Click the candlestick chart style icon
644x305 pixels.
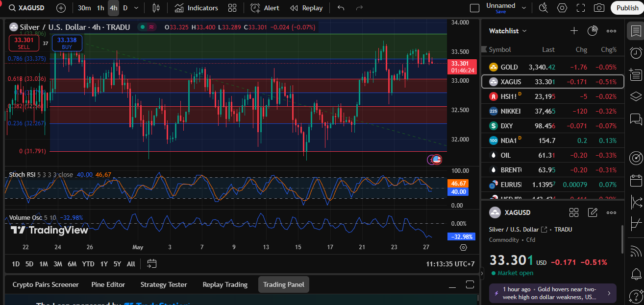pyautogui.click(x=156, y=8)
